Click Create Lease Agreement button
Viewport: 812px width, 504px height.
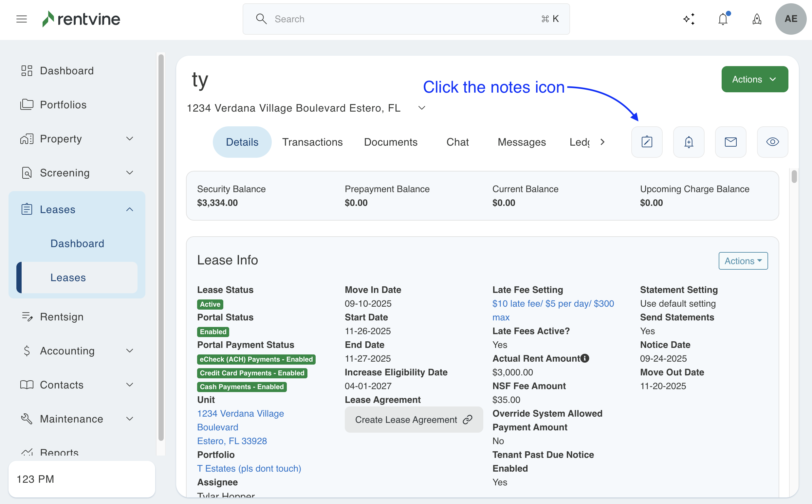pyautogui.click(x=414, y=420)
